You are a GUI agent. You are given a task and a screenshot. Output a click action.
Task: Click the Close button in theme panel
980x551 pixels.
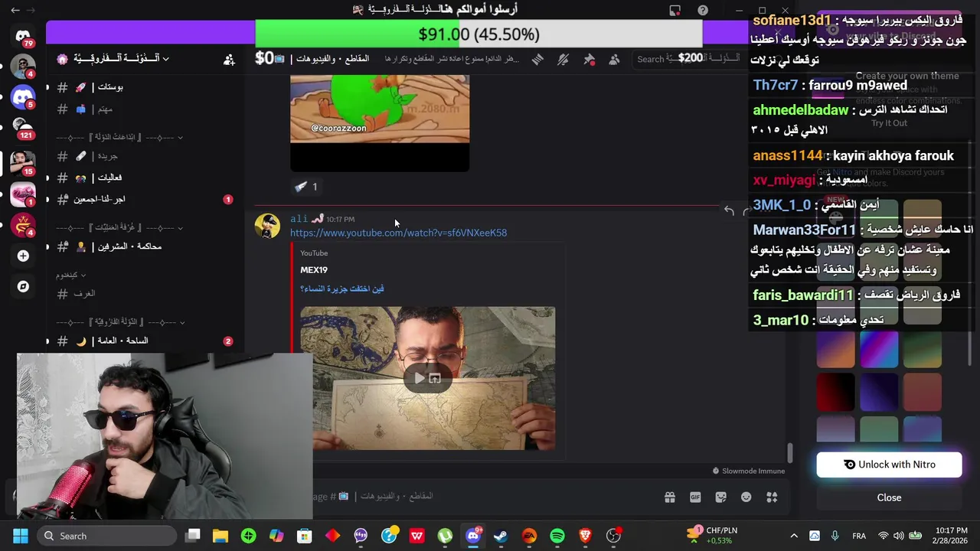click(x=889, y=497)
